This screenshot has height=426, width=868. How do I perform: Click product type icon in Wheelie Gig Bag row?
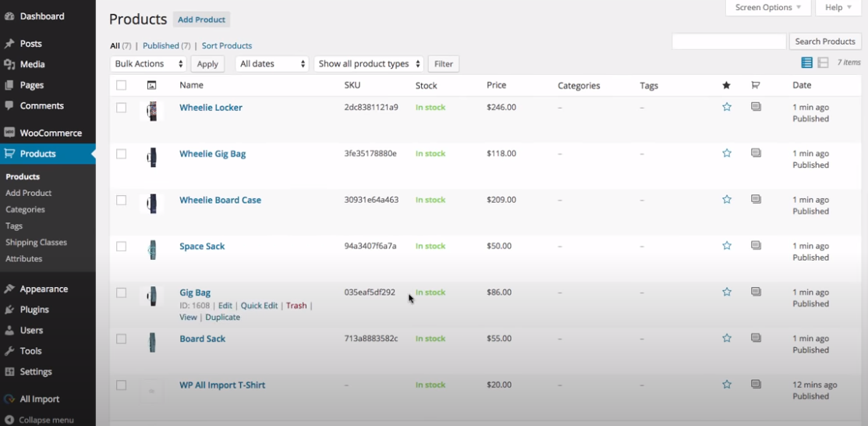click(x=756, y=152)
